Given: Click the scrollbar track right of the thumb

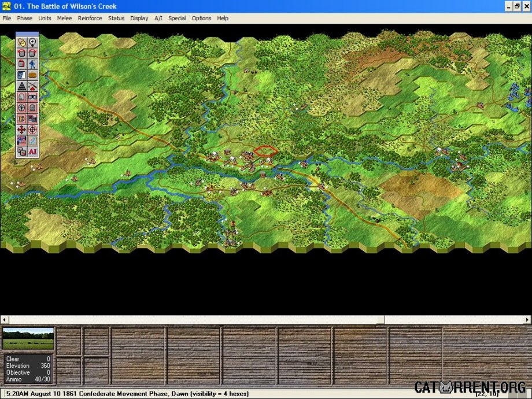Looking at the screenshot, I should pyautogui.click(x=454, y=320).
